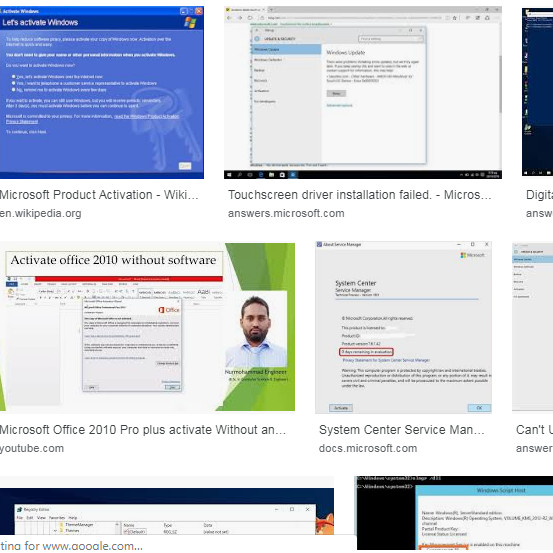The image size is (553, 553).
Task: Open 'Microsoft Office 2010 Pro plus activate' title
Action: (142, 430)
